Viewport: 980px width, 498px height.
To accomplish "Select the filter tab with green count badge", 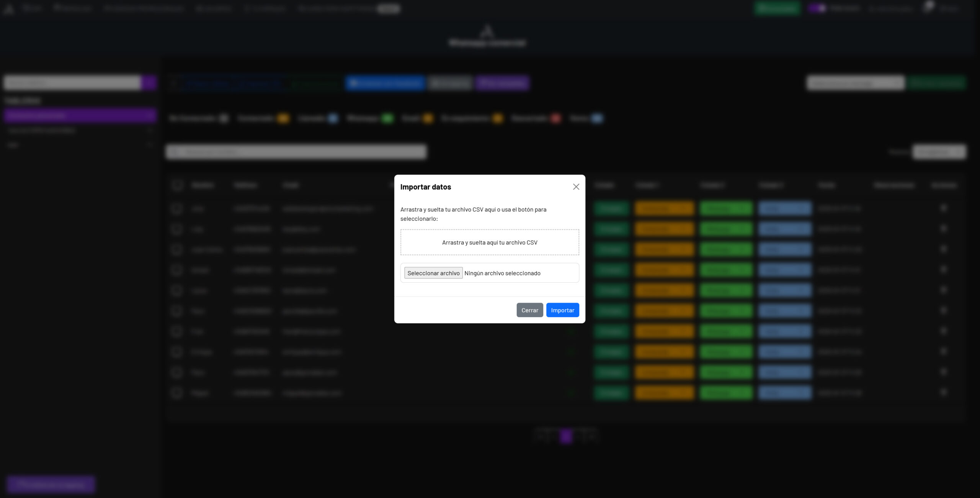I will pyautogui.click(x=369, y=118).
